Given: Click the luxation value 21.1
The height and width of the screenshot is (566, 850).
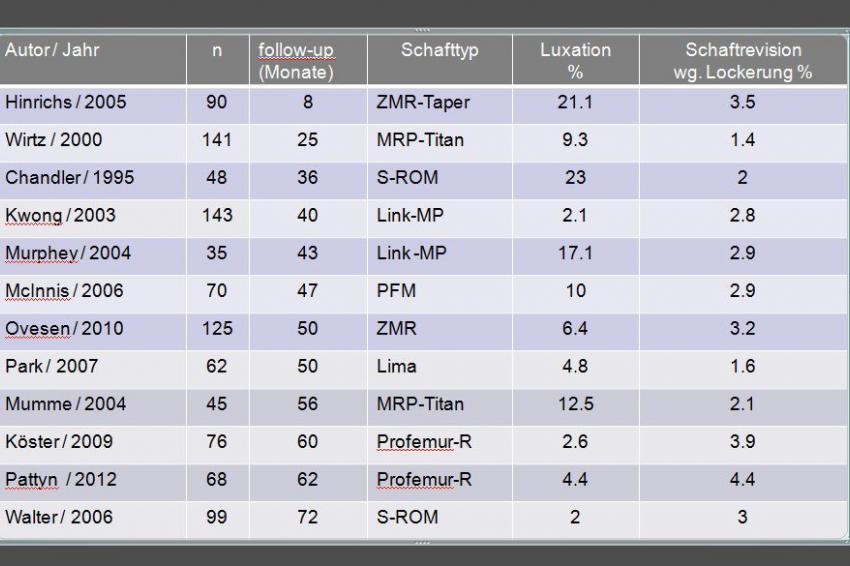Looking at the screenshot, I should 575,102.
